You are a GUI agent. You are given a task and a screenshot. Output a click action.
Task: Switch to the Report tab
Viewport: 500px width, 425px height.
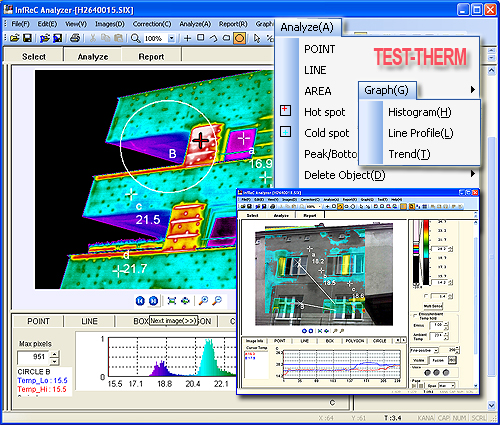tap(151, 56)
